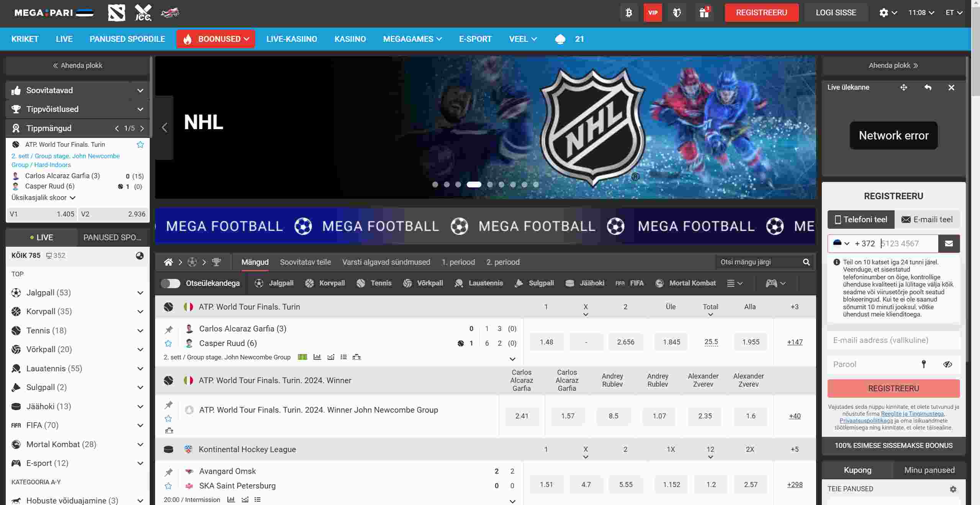Favorite the Alcaraz vs Ruud match star
This screenshot has width=980, height=505.
pyautogui.click(x=168, y=343)
